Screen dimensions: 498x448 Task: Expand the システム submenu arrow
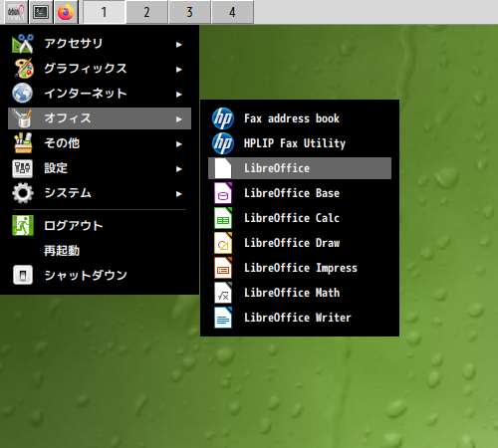tap(179, 194)
